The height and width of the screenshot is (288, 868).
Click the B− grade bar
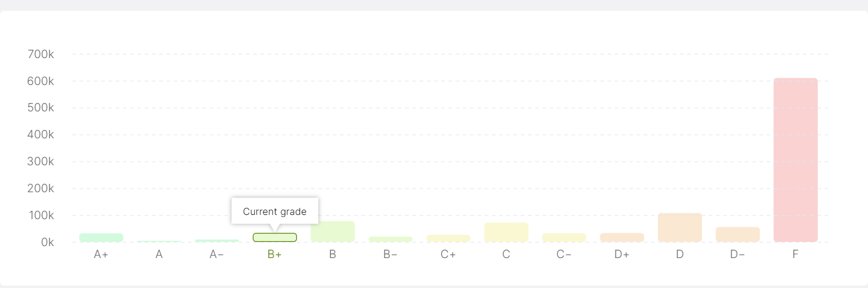coord(390,240)
